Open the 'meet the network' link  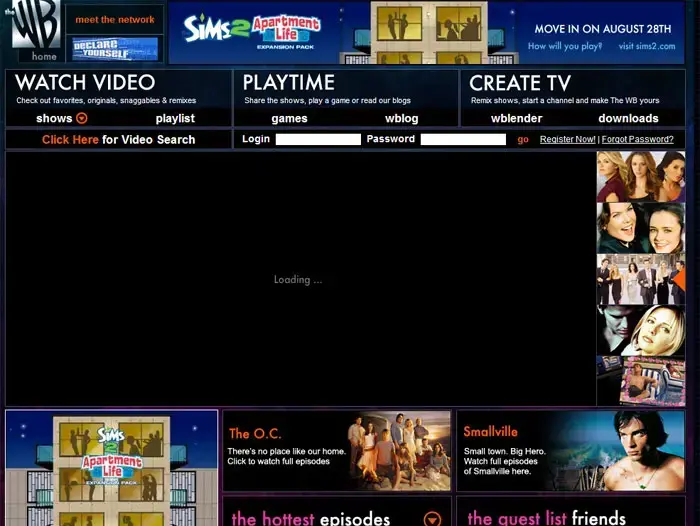(x=115, y=20)
